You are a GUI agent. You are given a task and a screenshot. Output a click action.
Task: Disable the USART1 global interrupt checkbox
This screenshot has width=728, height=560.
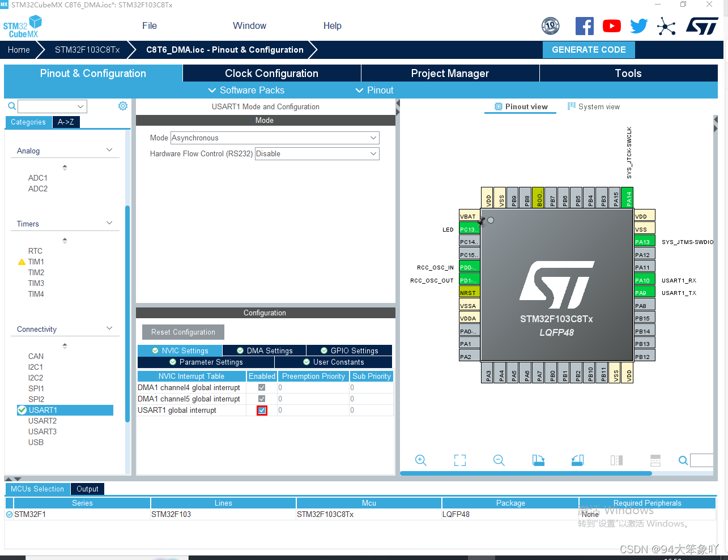[x=261, y=410]
